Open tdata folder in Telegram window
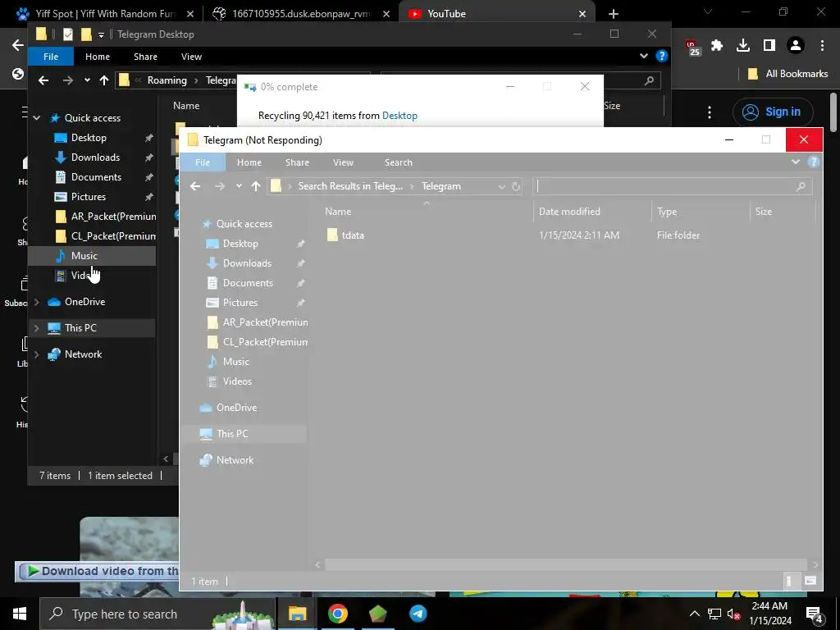Screen dimensions: 840x630 tap(353, 235)
